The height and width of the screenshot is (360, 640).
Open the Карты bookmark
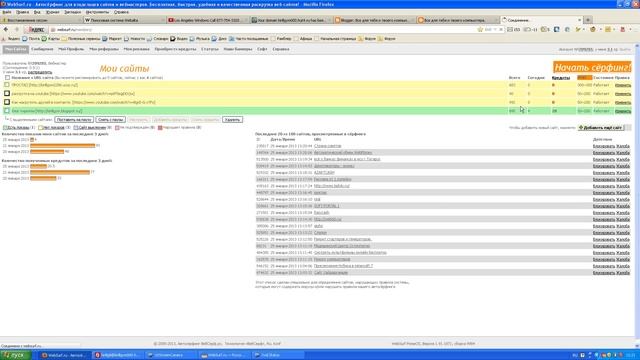pos(51,39)
